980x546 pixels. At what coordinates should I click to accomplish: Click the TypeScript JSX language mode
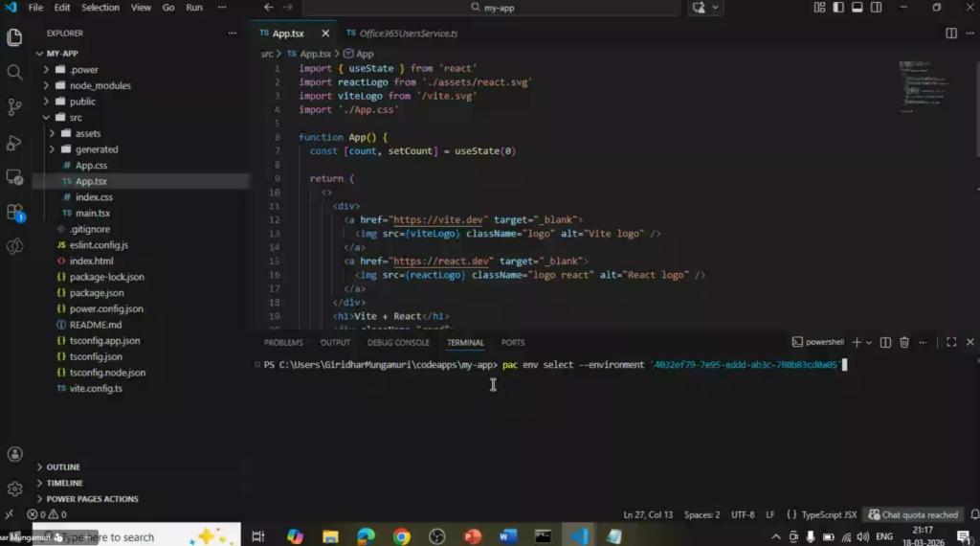tap(829, 515)
